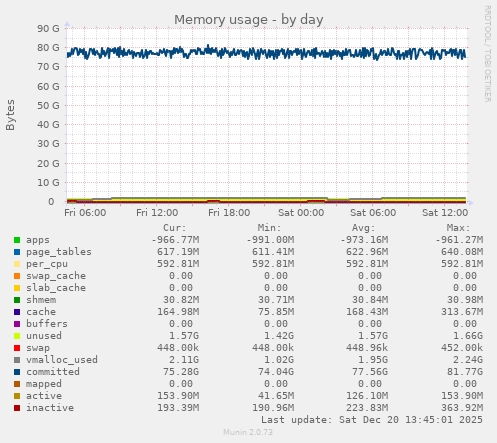Click the 'mapped' legend label
The image size is (497, 443).
click(x=44, y=384)
